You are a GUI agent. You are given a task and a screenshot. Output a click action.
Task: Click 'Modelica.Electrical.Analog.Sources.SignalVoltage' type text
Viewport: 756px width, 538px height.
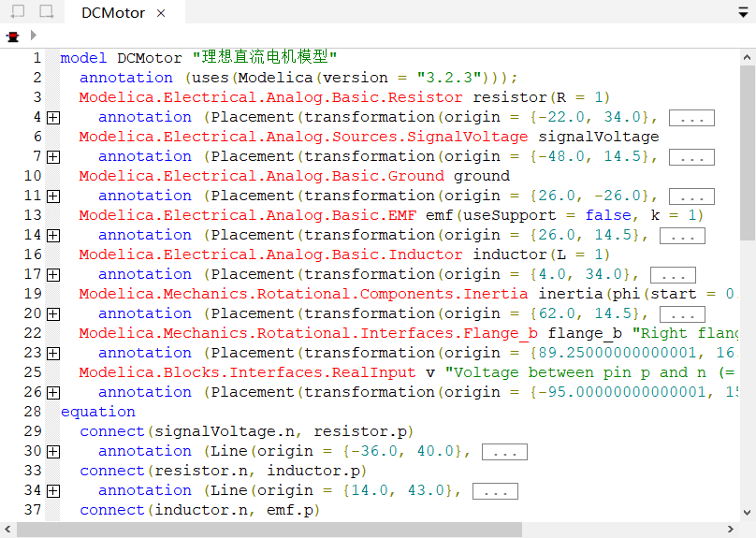coord(304,137)
